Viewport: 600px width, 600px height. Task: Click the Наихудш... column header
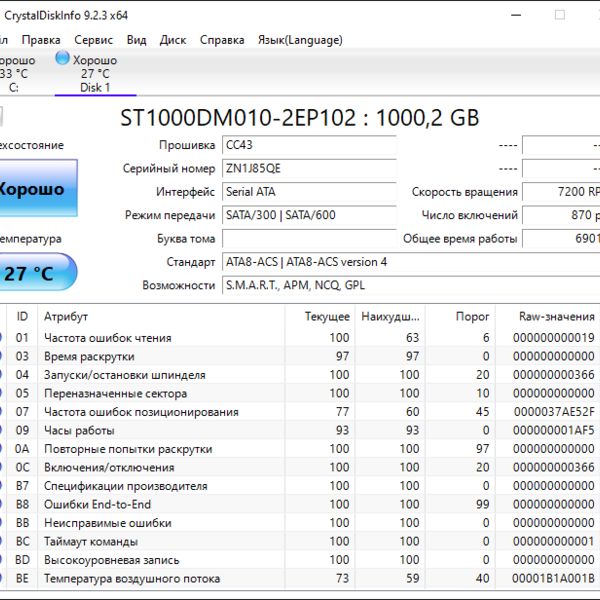390,316
